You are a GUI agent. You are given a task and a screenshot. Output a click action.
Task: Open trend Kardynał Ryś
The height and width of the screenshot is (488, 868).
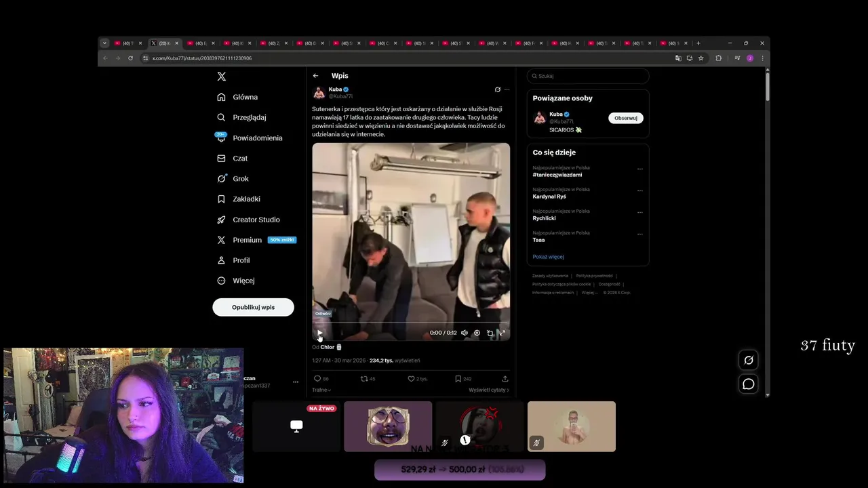[x=549, y=197]
